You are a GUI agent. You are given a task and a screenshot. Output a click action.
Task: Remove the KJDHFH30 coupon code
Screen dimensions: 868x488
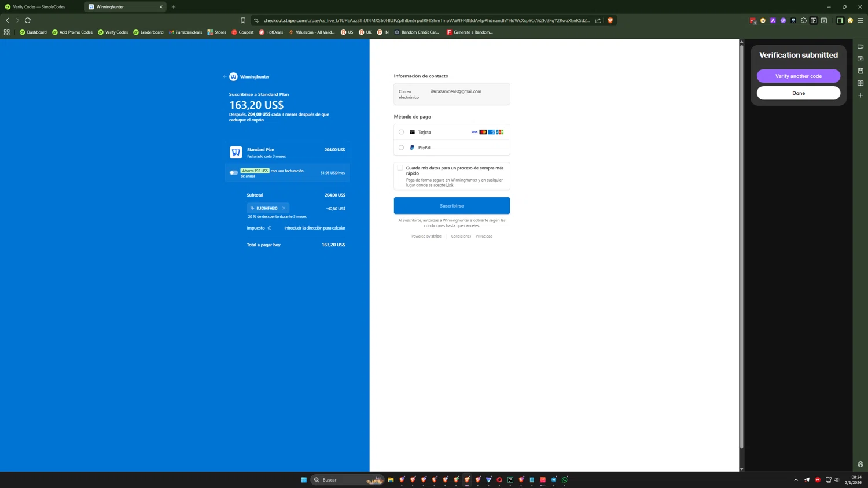[284, 208]
